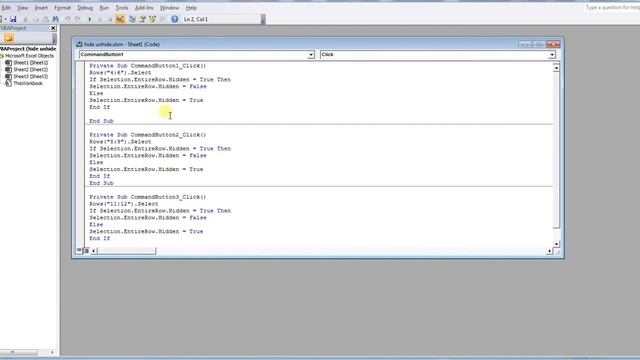
Task: Click 'Private Sub CommandButton1_Click()' line
Action: [x=148, y=66]
